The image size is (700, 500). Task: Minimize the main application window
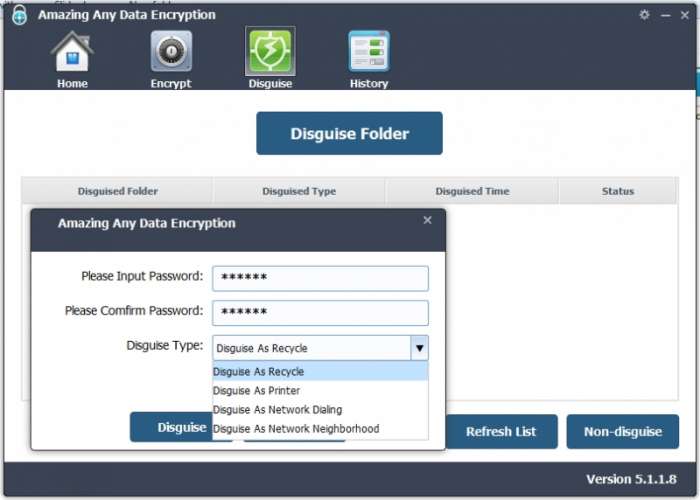pyautogui.click(x=665, y=15)
